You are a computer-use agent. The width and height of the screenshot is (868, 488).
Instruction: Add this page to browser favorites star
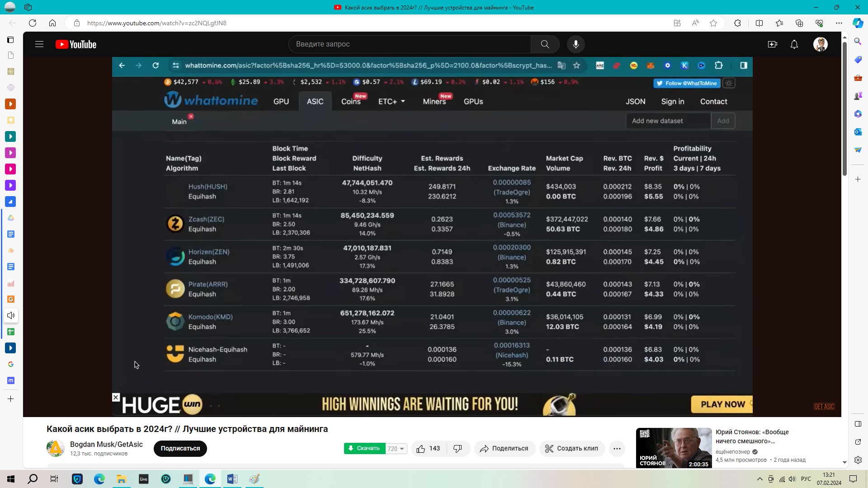click(713, 23)
